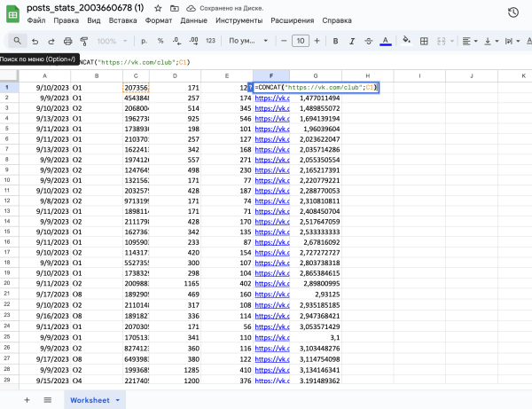This screenshot has height=409, width=532.
Task: Print the spreadsheet
Action: pyautogui.click(x=68, y=41)
